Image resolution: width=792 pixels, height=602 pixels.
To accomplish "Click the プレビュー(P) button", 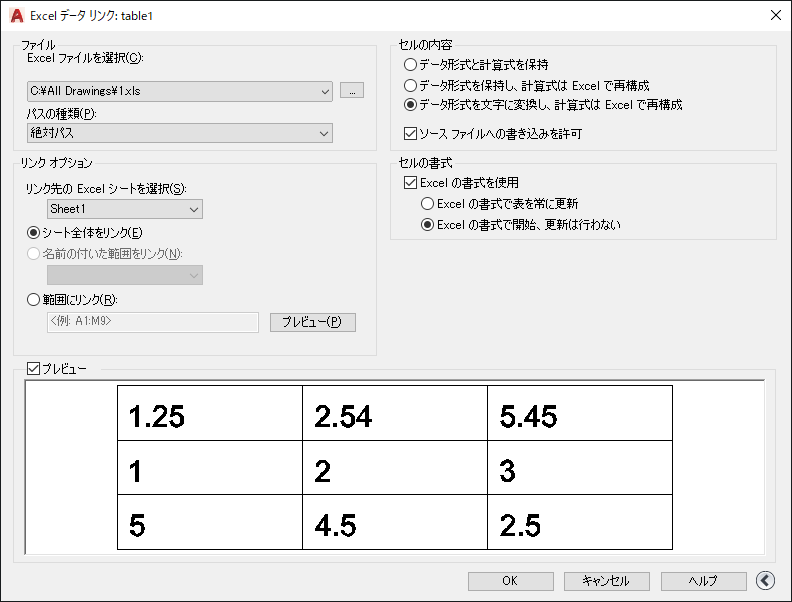I will (313, 322).
